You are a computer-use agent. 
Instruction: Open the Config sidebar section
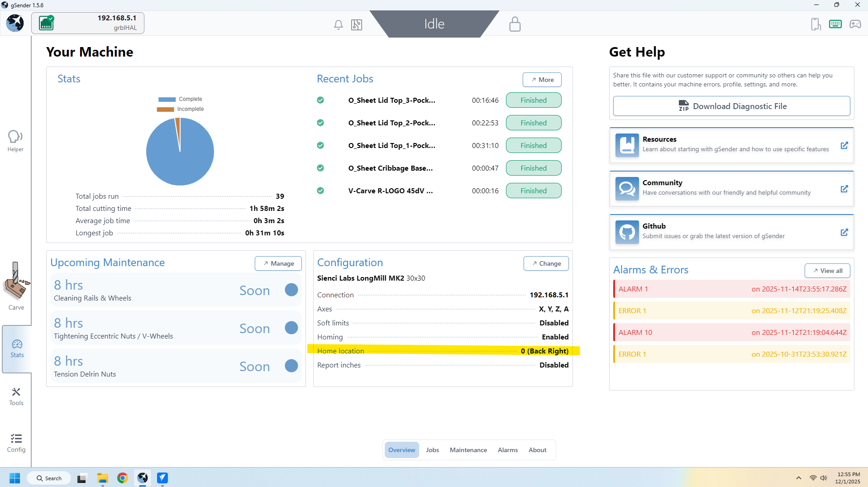click(x=16, y=443)
